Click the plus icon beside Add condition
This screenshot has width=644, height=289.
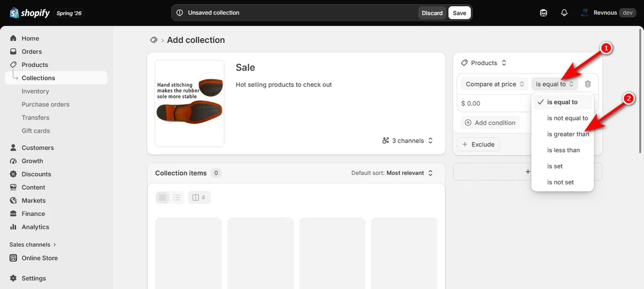tap(468, 123)
